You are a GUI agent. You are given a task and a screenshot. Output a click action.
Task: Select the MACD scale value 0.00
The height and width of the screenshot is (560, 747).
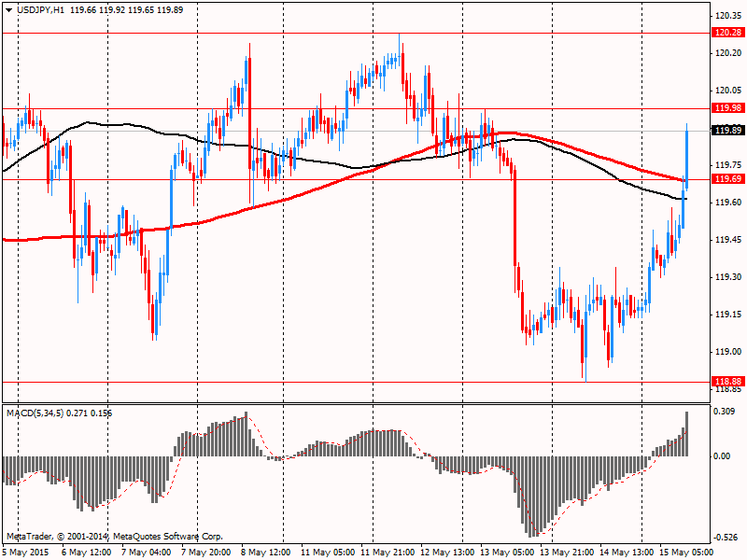(x=722, y=456)
